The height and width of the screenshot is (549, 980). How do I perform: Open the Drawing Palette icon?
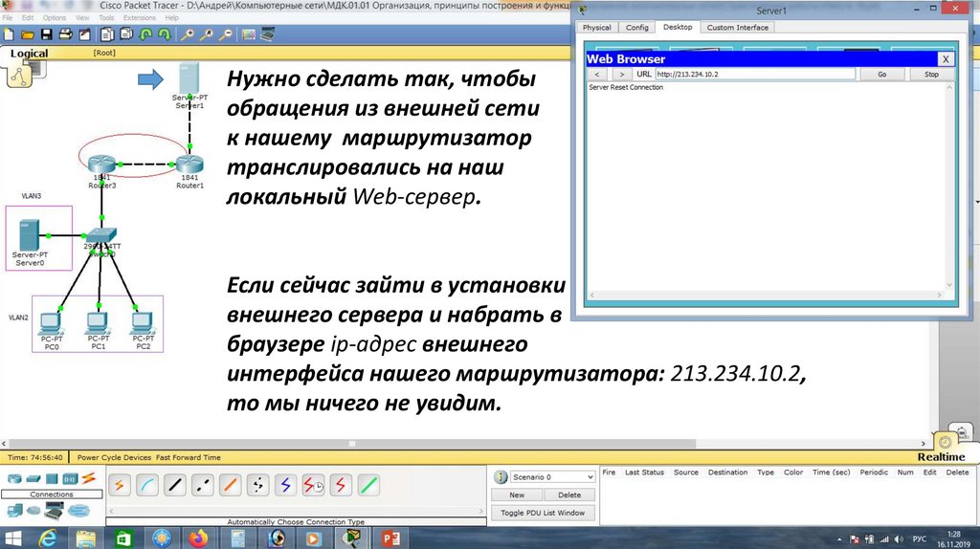(x=249, y=35)
